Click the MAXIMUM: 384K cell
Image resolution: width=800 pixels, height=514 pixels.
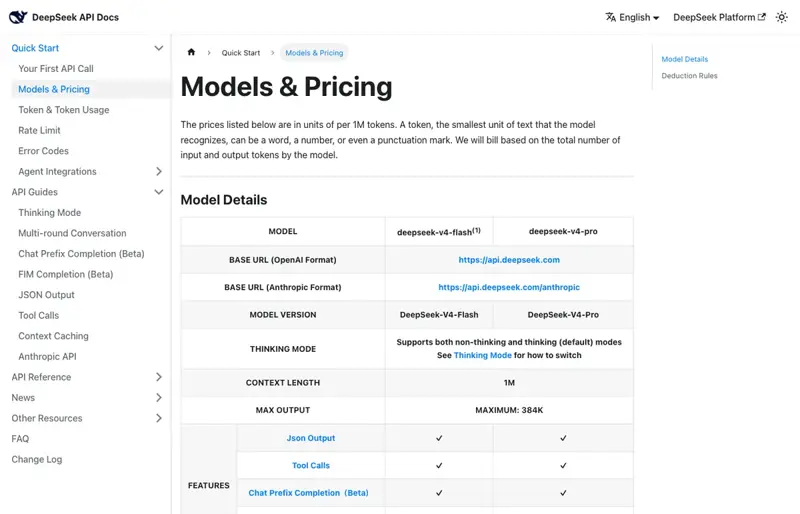tap(509, 410)
